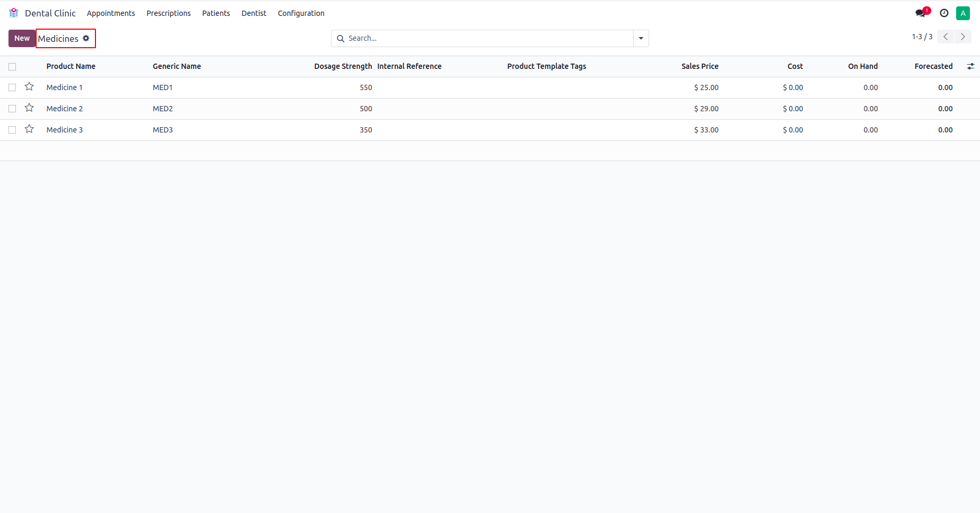Click Medicine 2 On Hand 0.00

coord(870,109)
